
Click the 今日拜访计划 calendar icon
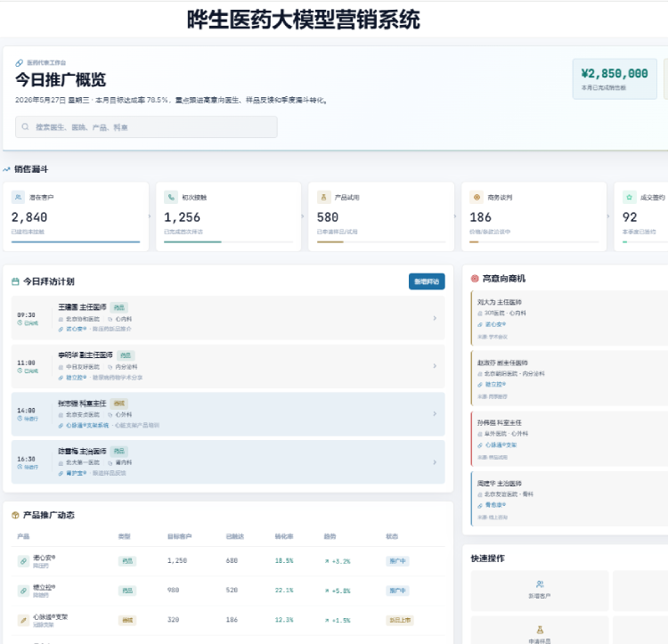[15, 281]
